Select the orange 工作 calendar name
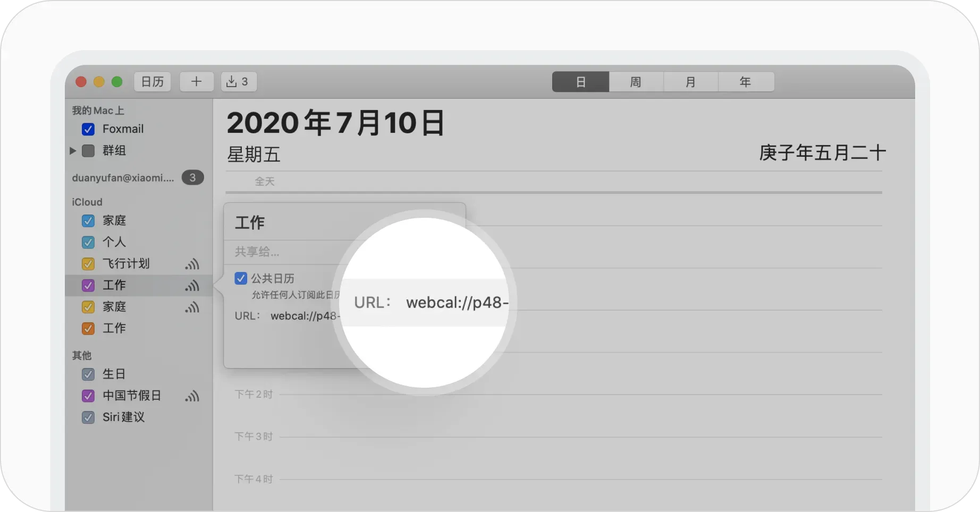980x512 pixels. click(114, 328)
